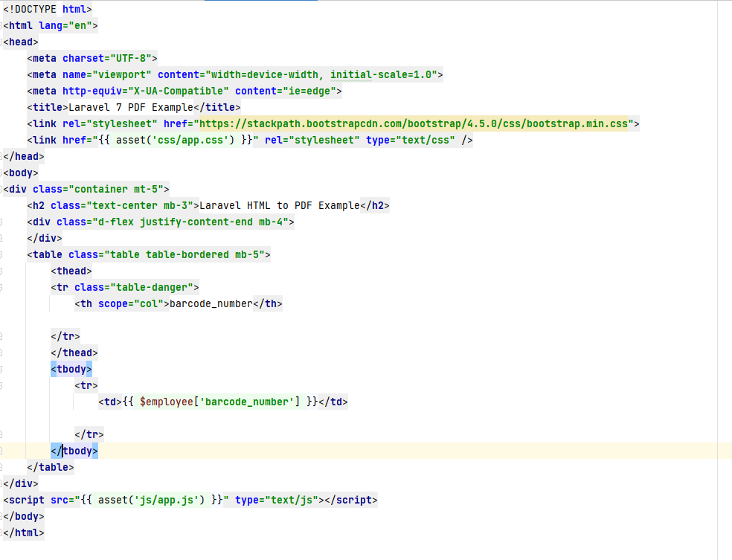Viewport: 732px width, 560px height.
Task: Click the $employee['barcode_number'] expression
Action: 220,402
